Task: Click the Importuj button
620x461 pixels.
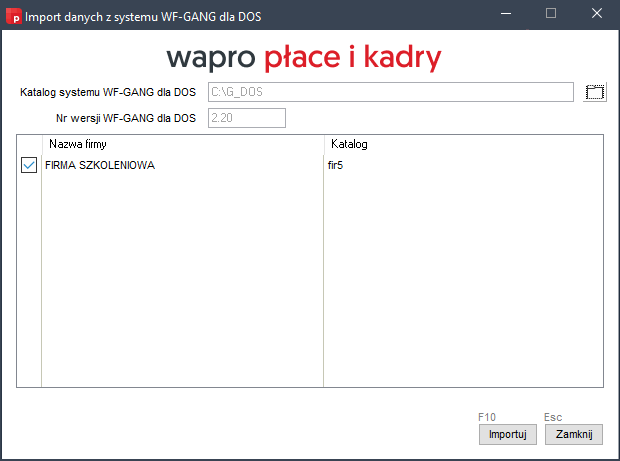Action: click(508, 434)
